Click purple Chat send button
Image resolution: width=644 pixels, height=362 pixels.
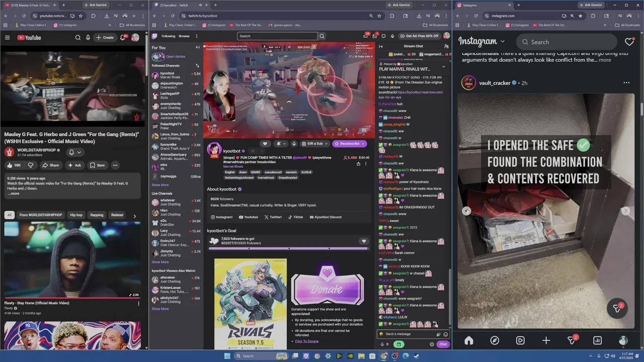pyautogui.click(x=443, y=344)
